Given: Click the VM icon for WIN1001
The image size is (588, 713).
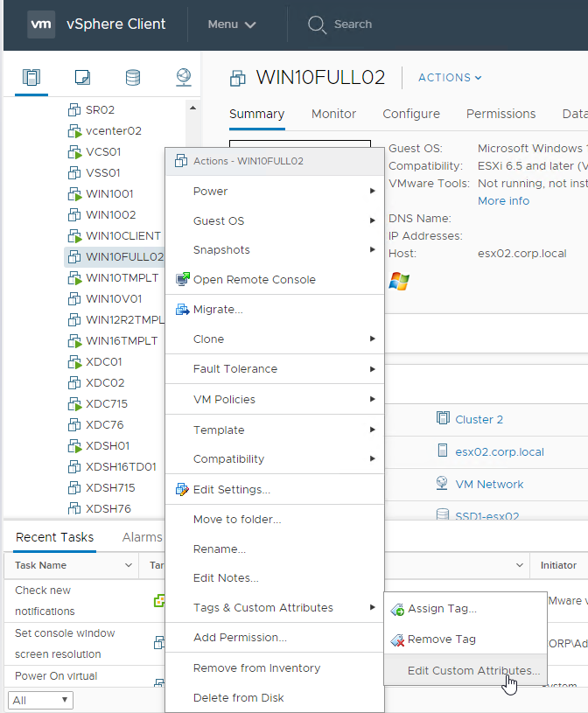Looking at the screenshot, I should (74, 193).
